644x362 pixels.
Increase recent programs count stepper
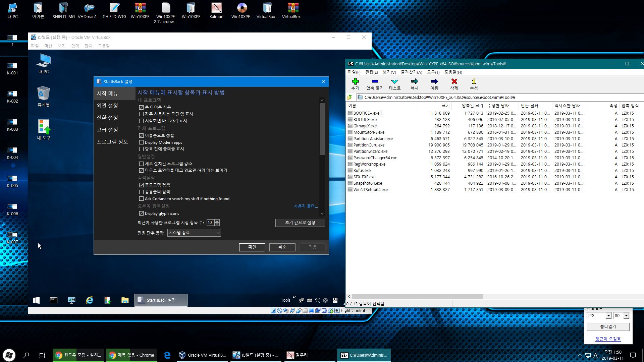click(x=217, y=221)
